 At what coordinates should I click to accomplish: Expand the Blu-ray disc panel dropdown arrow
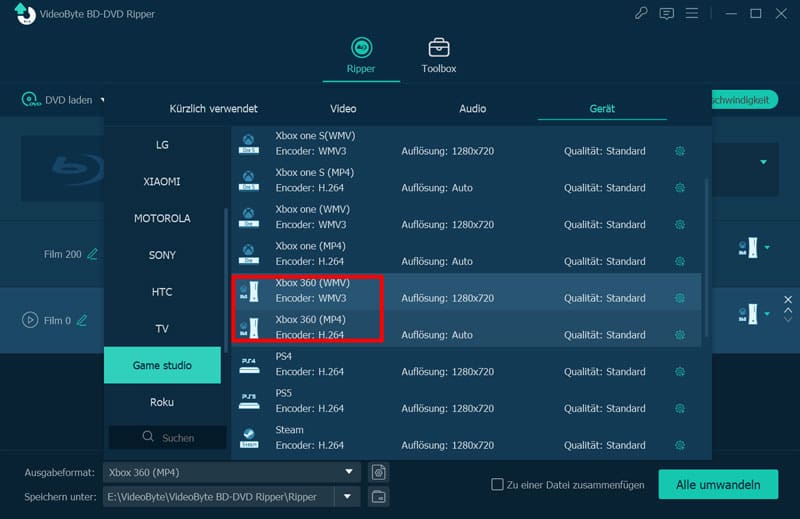click(x=763, y=162)
